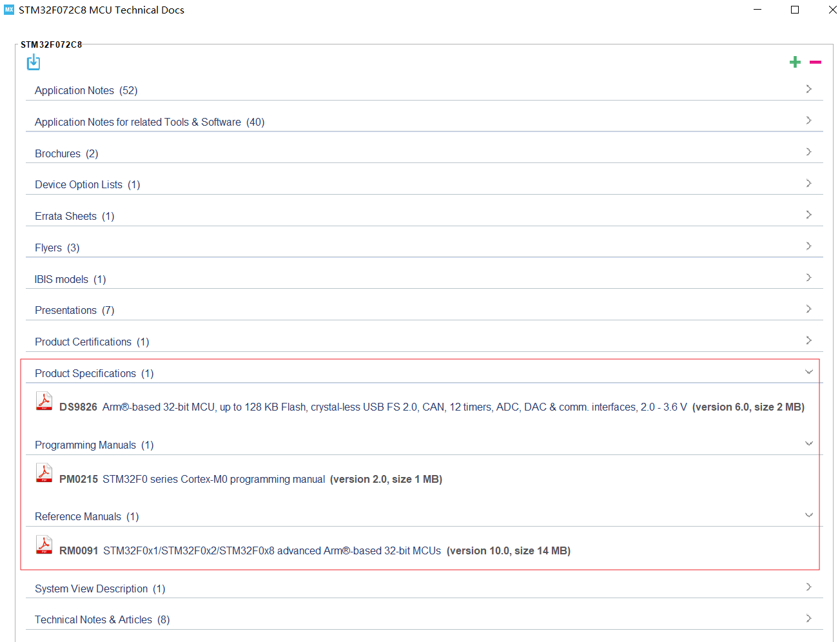840x642 pixels.
Task: Select Product Certifications (1) label
Action: [x=92, y=342]
